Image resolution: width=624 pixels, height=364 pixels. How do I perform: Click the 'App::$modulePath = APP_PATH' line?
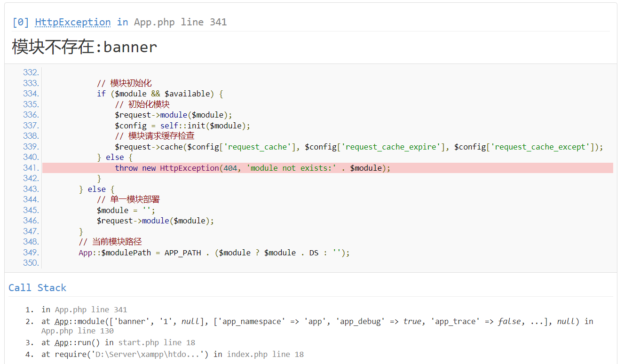(214, 253)
